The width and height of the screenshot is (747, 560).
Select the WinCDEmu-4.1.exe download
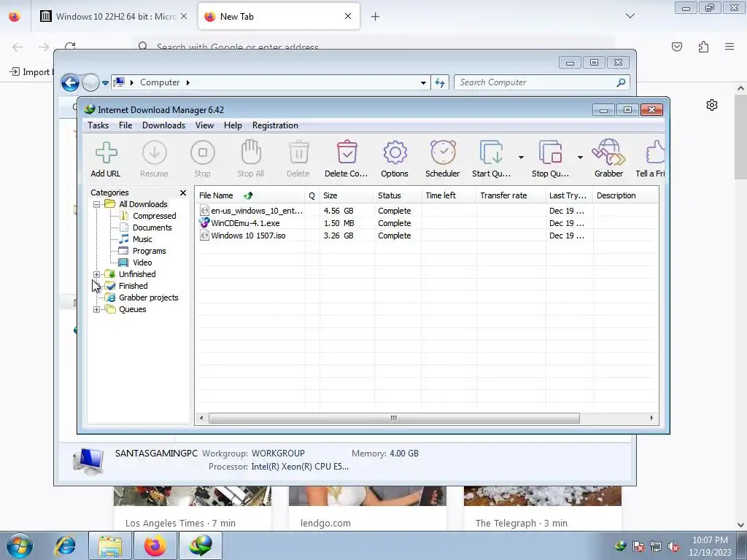coord(426,223)
